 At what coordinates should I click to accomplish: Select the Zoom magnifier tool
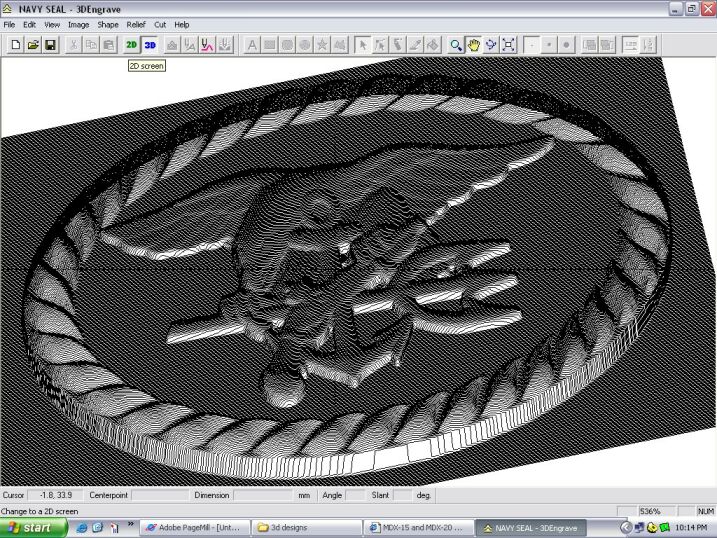[x=456, y=45]
